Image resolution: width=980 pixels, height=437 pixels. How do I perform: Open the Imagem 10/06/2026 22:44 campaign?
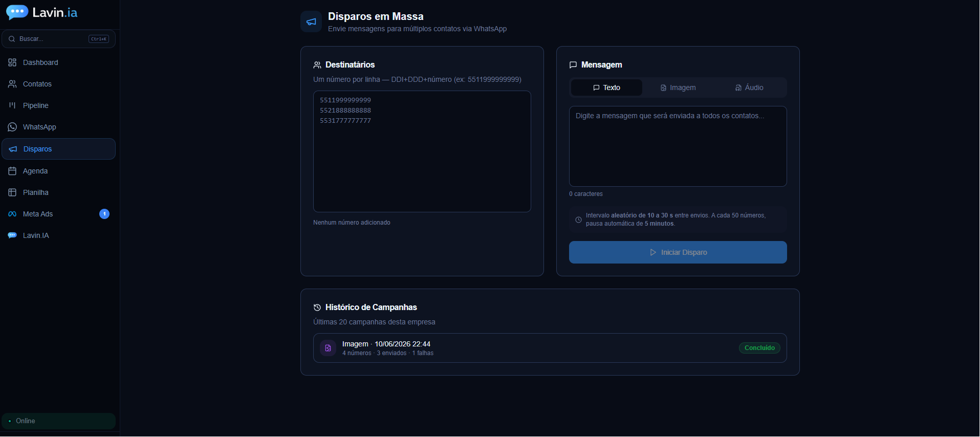pos(550,348)
